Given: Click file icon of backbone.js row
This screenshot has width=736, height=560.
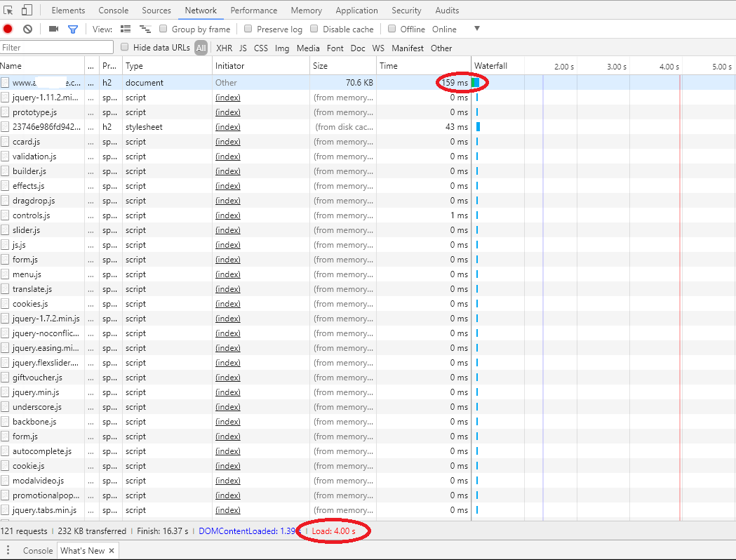Looking at the screenshot, I should (x=5, y=422).
